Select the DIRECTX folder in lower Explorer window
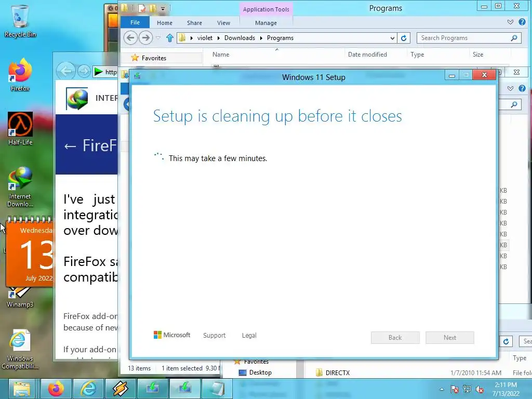532x399 pixels. click(337, 373)
